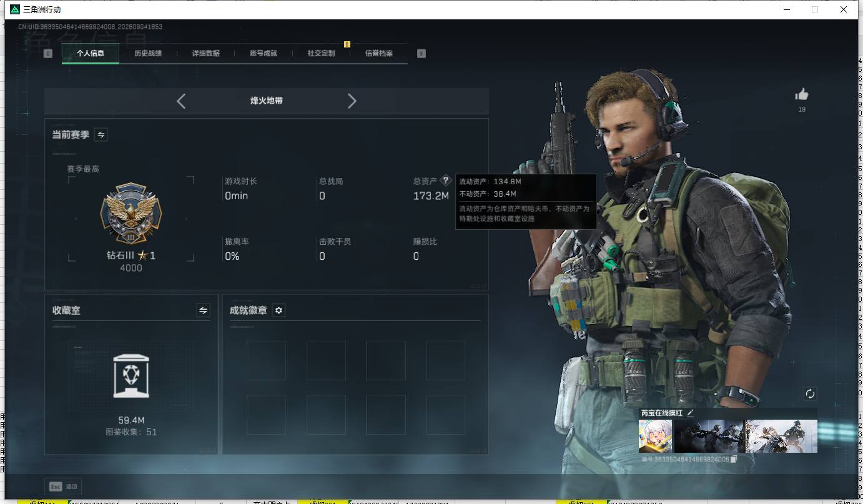Click the soldiers name card banner
Viewport: 863px width, 504px height.
tap(746, 436)
